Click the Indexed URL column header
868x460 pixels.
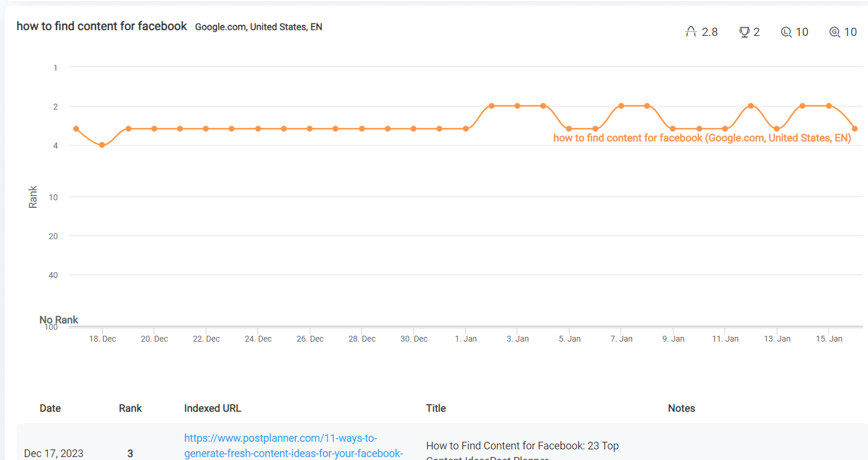[213, 408]
